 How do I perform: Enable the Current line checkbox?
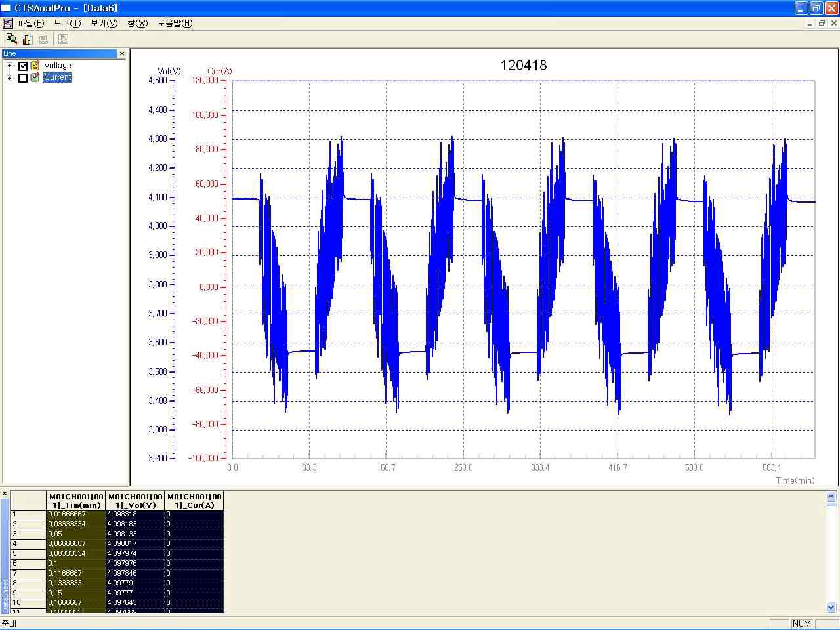click(23, 78)
